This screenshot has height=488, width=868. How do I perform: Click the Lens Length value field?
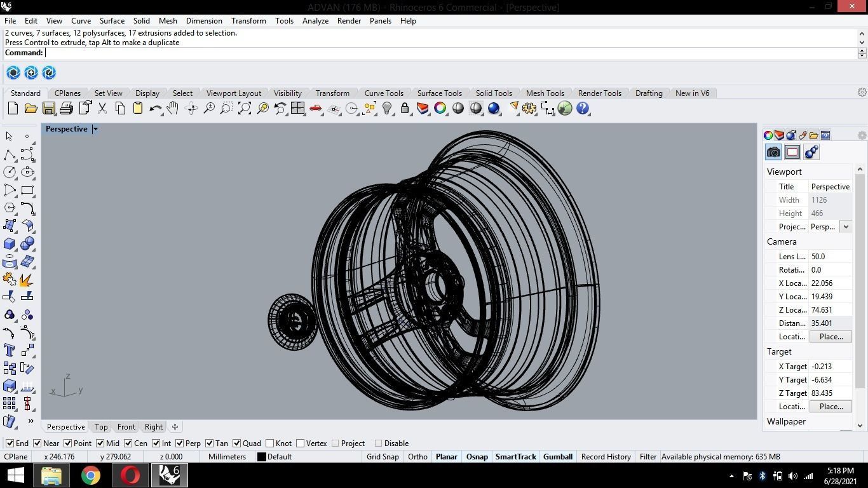(830, 257)
